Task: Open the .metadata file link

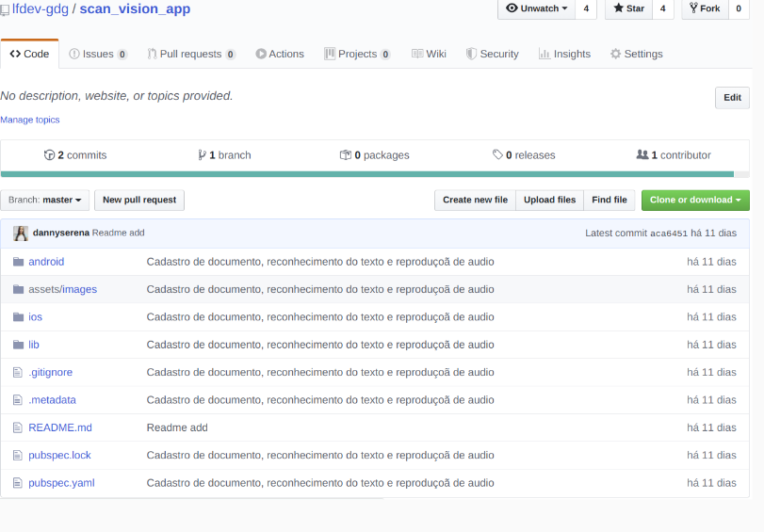Action: point(52,400)
